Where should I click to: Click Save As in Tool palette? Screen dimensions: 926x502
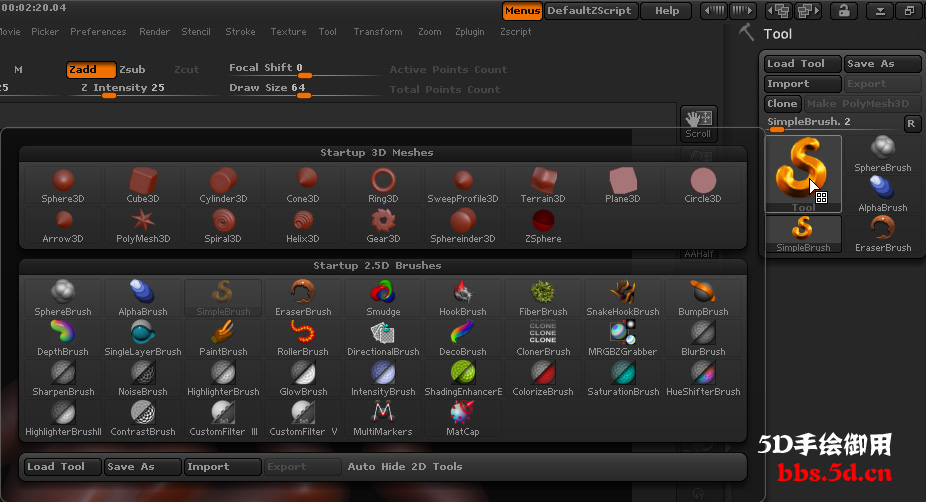click(x=882, y=64)
